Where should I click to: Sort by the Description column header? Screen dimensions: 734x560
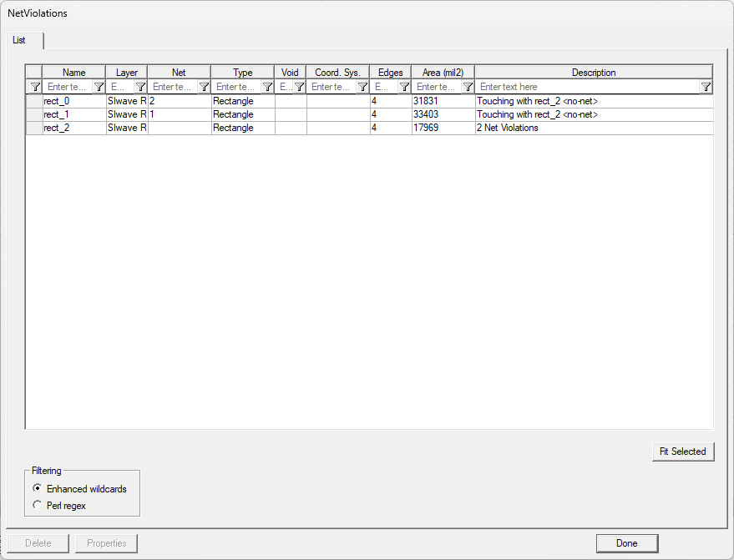pyautogui.click(x=594, y=73)
